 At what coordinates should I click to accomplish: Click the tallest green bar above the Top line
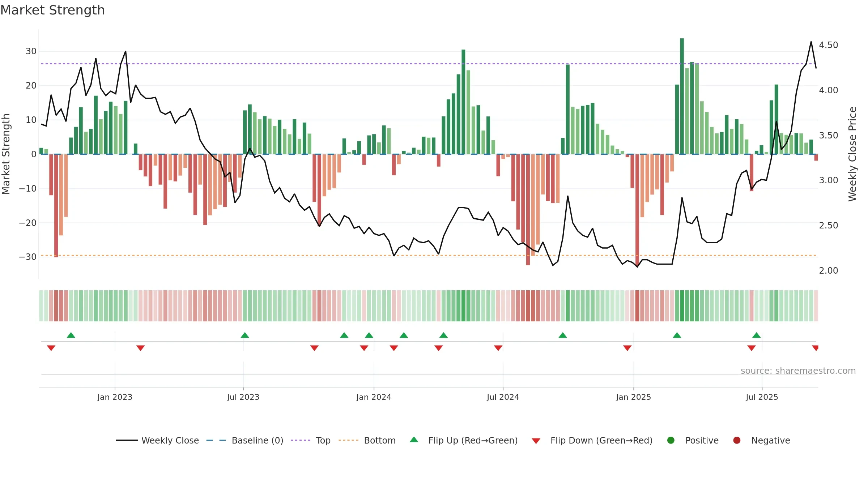pyautogui.click(x=682, y=96)
